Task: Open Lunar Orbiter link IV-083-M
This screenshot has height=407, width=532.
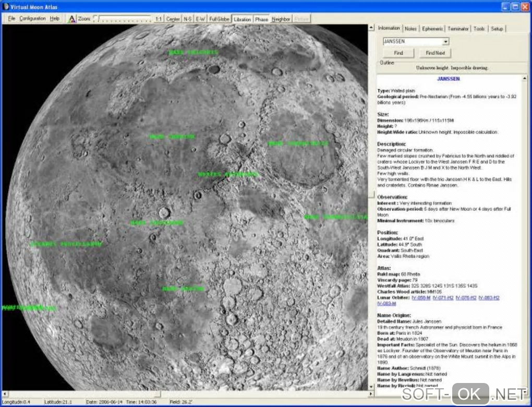Action: (386, 304)
